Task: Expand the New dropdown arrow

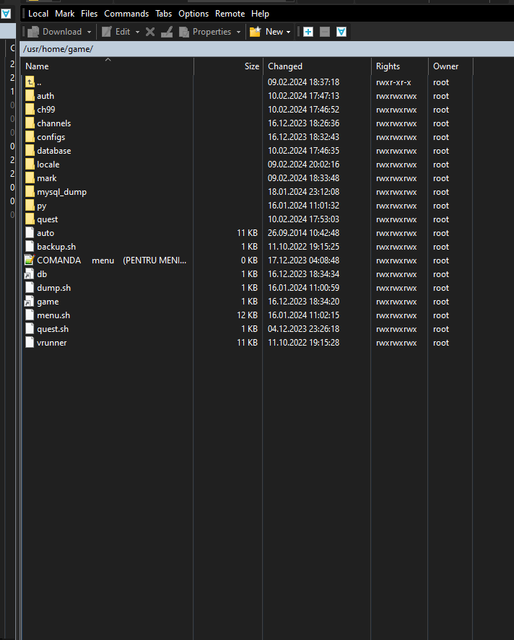Action: (288, 32)
